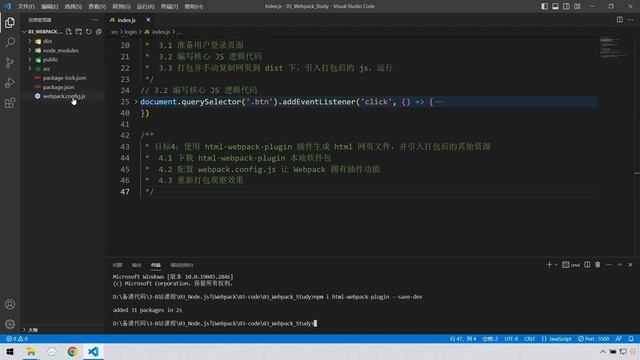Open the Terminal menu
The height and width of the screenshot is (360, 640).
169,6
